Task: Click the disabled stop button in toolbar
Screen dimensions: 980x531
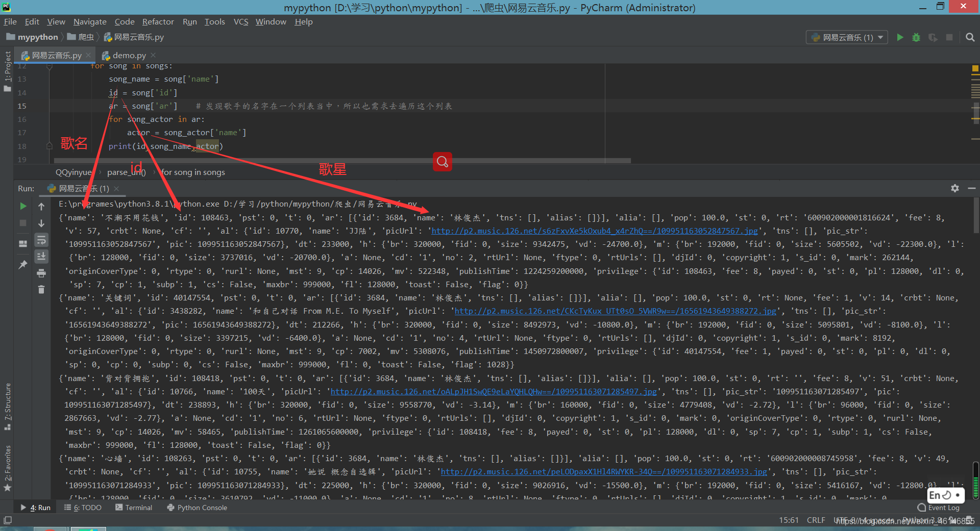Action: [949, 37]
